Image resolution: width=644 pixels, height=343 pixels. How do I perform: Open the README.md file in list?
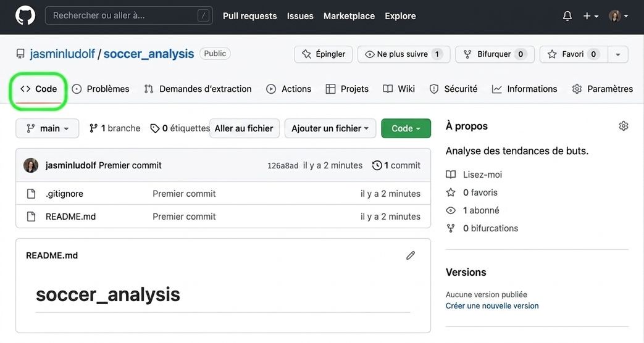[x=70, y=217]
